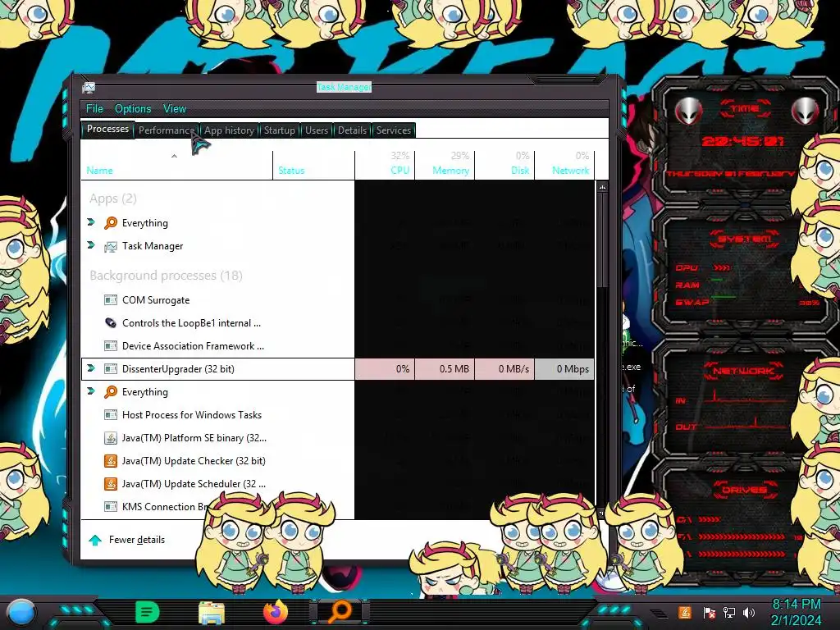Click the Java update tray icon

pyautogui.click(x=684, y=612)
